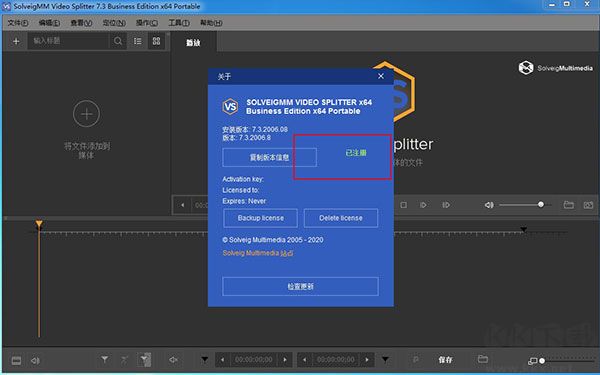Viewport: 600px width, 375px height.
Task: Click the play-to-next-marker button
Action: [x=446, y=205]
